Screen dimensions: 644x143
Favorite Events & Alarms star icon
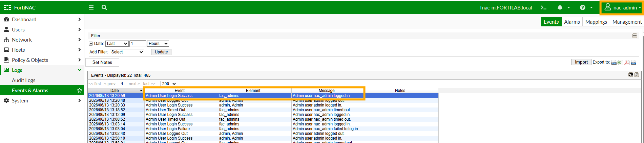point(80,90)
